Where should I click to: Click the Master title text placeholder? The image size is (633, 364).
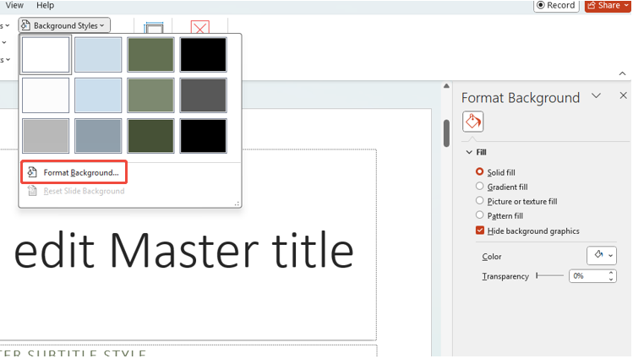pos(188,246)
